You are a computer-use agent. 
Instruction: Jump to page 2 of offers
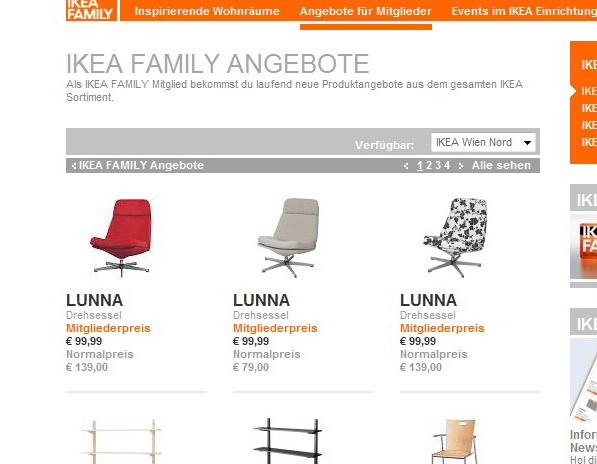click(x=429, y=165)
